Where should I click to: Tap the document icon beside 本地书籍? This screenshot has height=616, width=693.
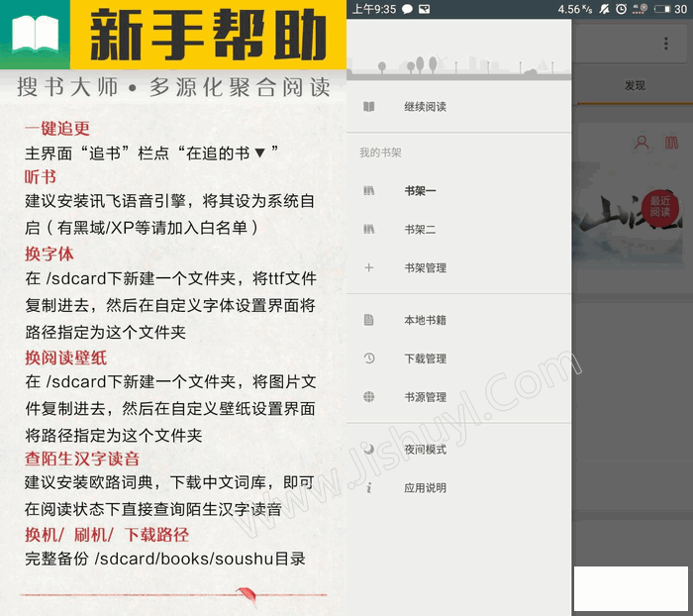[368, 320]
